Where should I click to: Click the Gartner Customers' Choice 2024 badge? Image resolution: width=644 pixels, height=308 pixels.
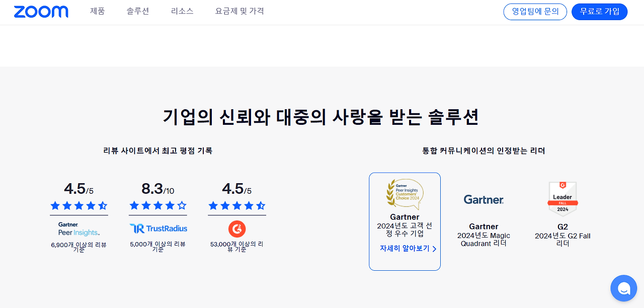click(405, 194)
